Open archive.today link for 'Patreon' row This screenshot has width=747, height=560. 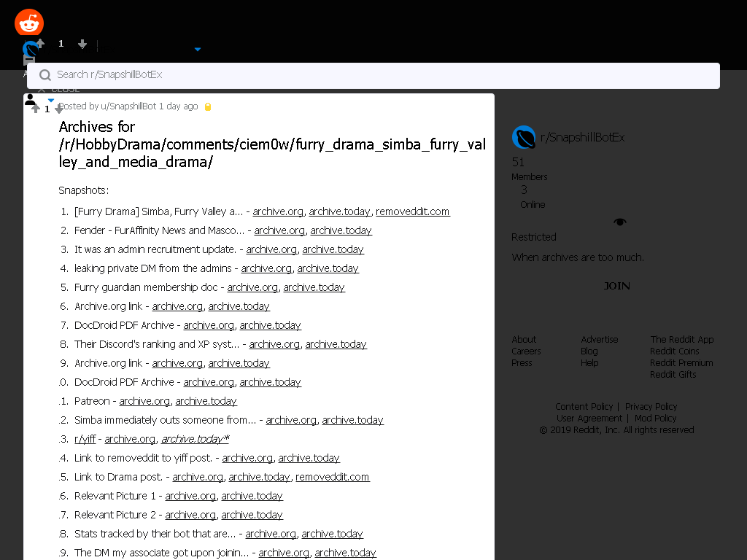206,402
